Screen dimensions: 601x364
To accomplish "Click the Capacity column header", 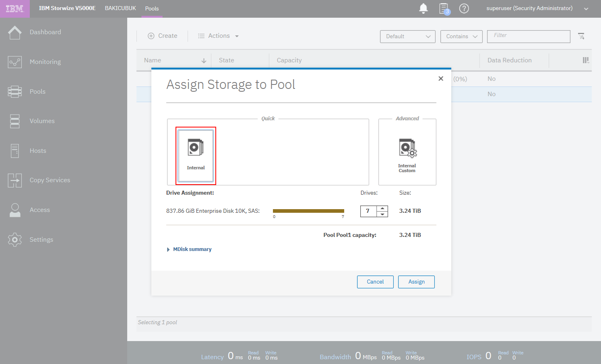I will 289,60.
